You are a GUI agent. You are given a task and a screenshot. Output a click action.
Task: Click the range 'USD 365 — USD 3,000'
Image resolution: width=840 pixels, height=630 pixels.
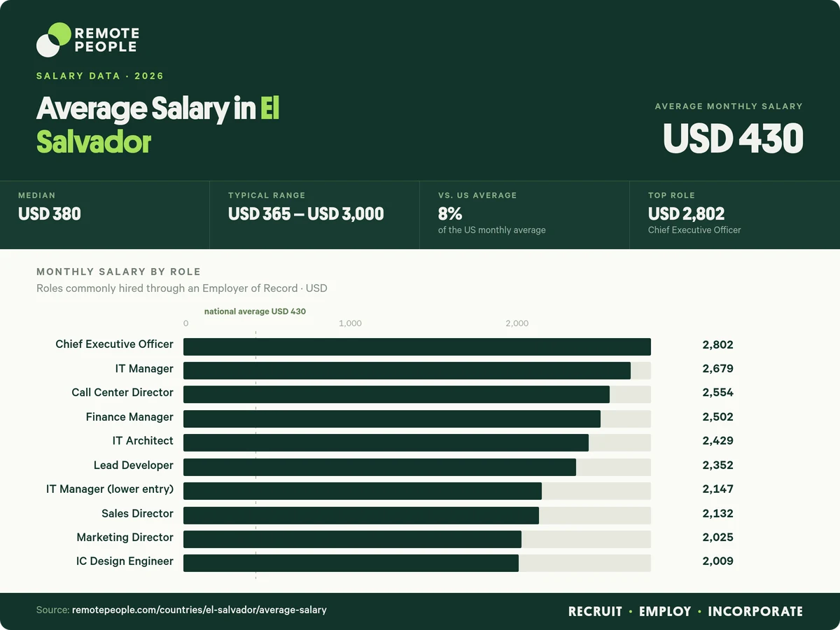pos(306,213)
